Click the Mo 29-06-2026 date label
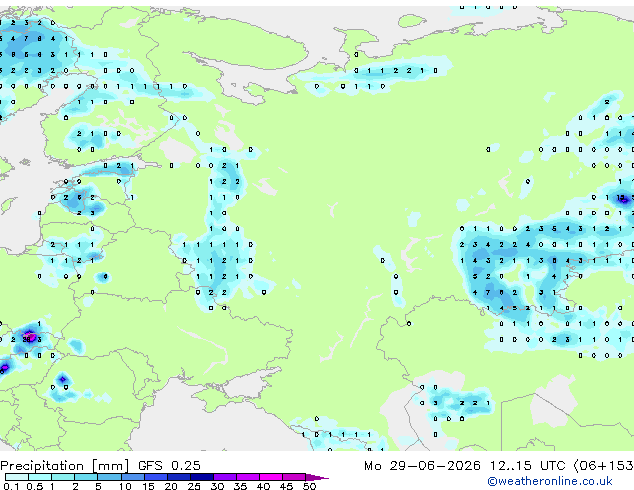Image resolution: width=634 pixels, height=490 pixels. tap(423, 466)
